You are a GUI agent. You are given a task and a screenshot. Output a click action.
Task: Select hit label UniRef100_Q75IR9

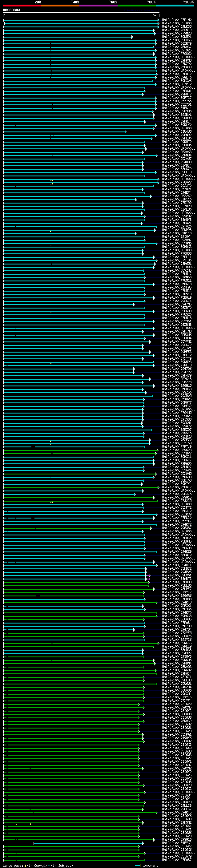point(177,203)
